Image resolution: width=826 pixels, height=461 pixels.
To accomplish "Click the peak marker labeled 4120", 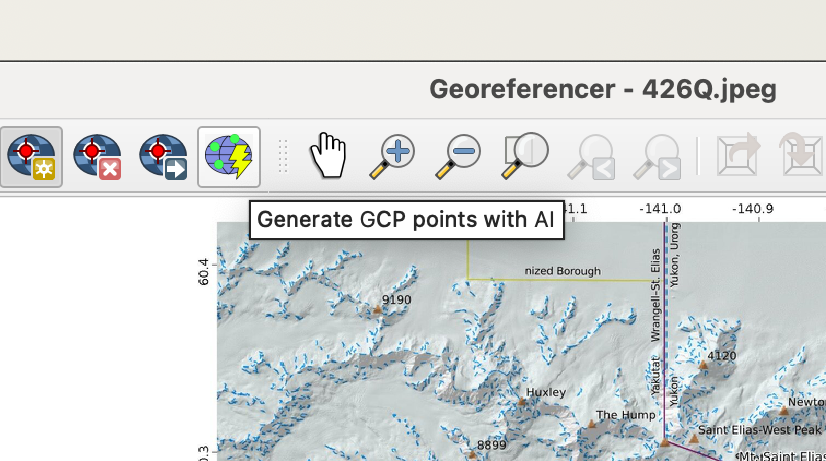I will (x=703, y=365).
